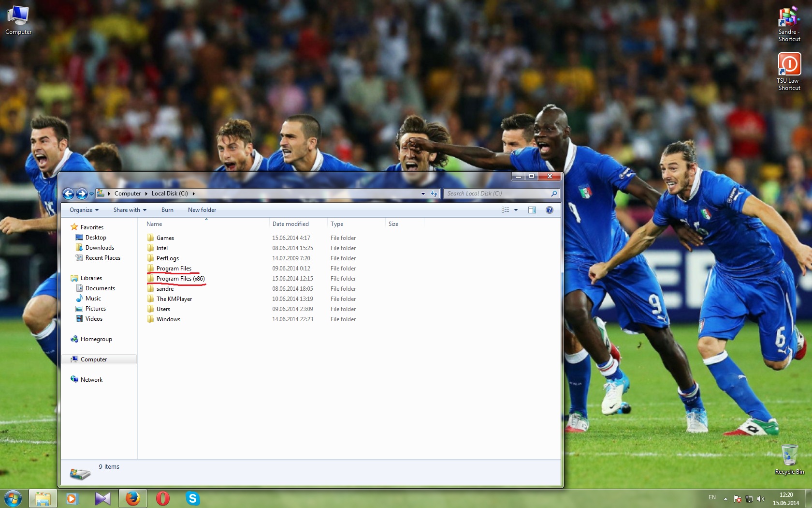
Task: Open Skype from the taskbar
Action: coord(193,498)
